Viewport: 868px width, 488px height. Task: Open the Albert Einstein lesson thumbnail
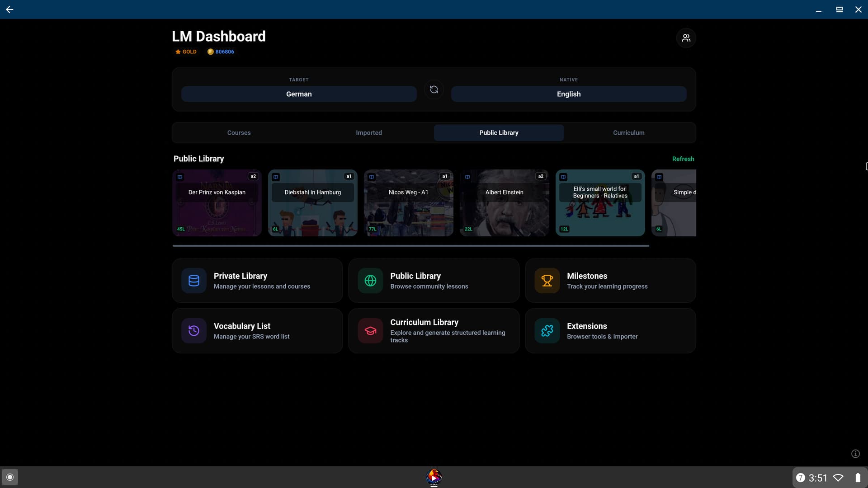point(504,203)
